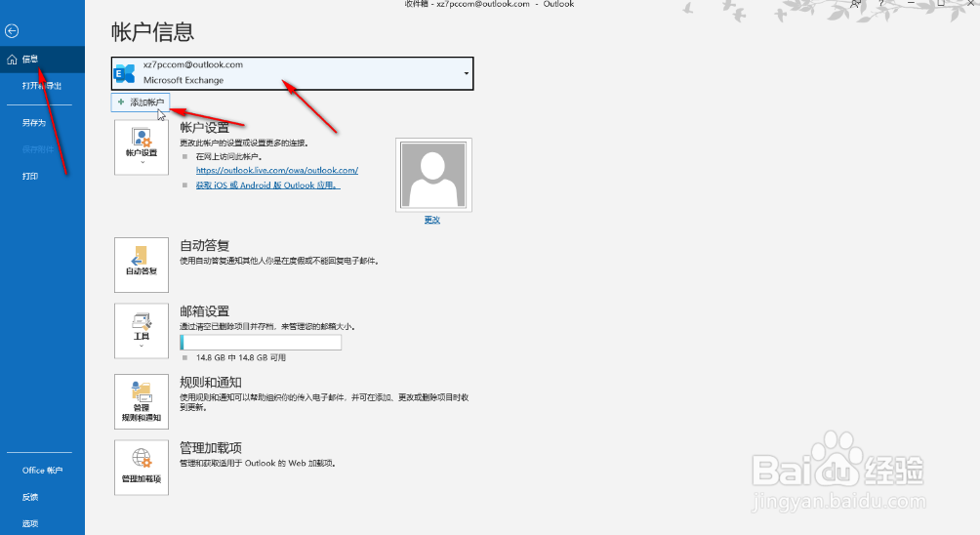This screenshot has width=980, height=535.
Task: Open 选项 at the sidebar bottom
Action: tap(30, 523)
